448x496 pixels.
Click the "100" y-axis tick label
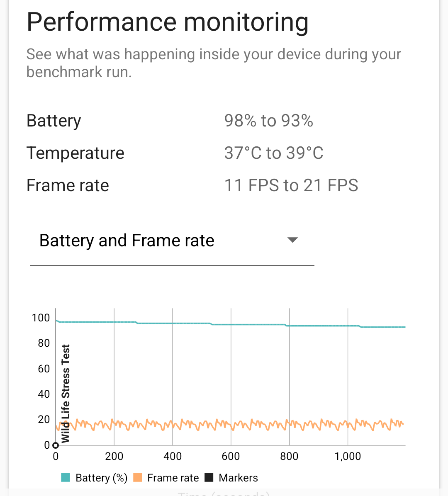click(41, 318)
